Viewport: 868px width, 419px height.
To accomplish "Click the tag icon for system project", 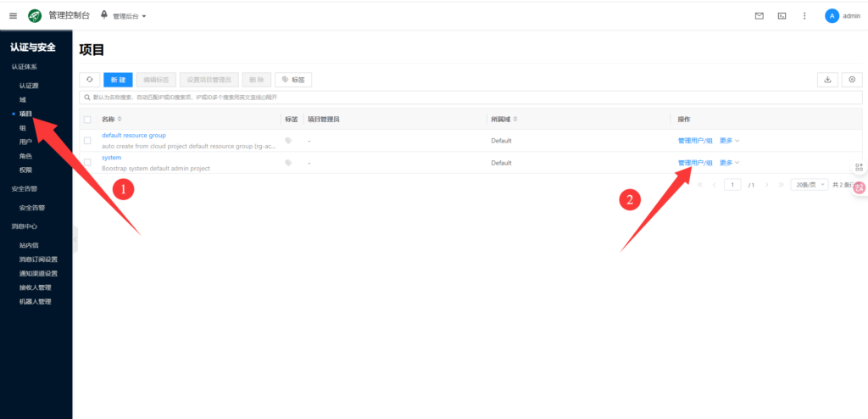I will (x=288, y=162).
